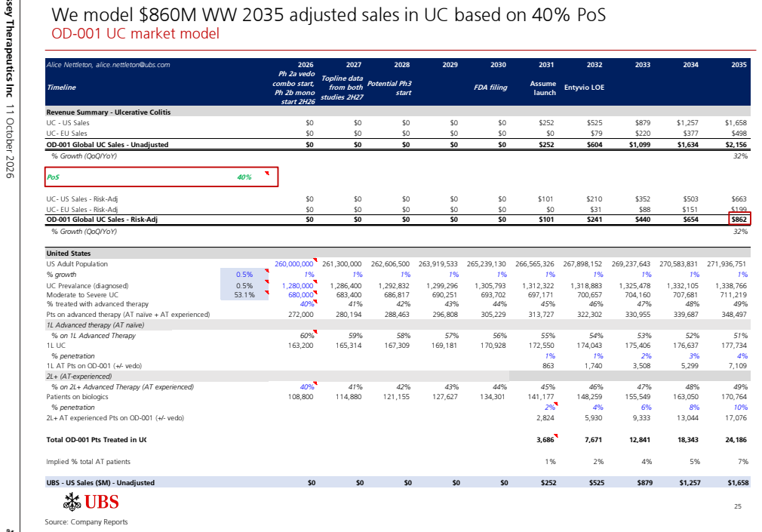The image size is (762, 532).
Task: Click the 'Implied % total AT patients' label
Action: [x=88, y=462]
